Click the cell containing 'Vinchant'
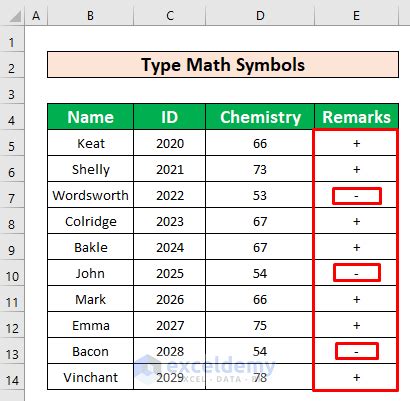This screenshot has height=401, width=410. (x=90, y=377)
